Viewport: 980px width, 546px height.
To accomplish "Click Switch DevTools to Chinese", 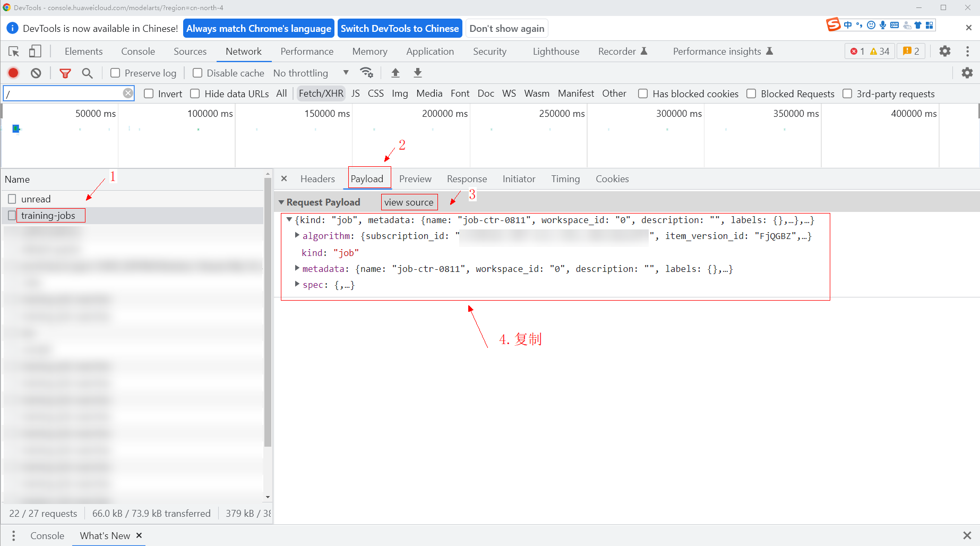I will point(400,28).
